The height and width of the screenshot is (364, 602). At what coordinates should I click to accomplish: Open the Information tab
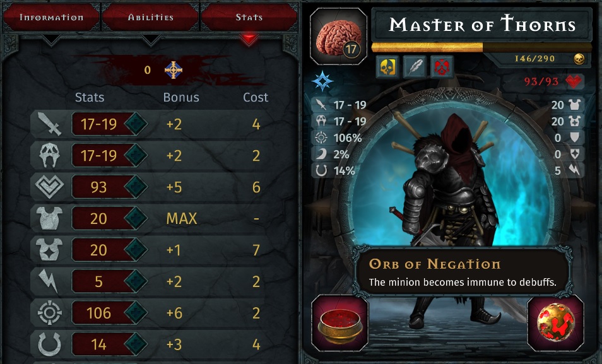tap(51, 17)
